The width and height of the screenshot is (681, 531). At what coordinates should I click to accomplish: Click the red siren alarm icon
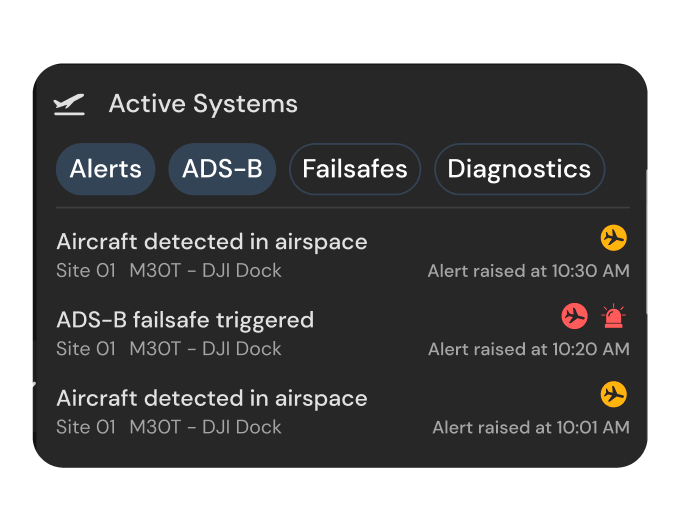coord(613,316)
